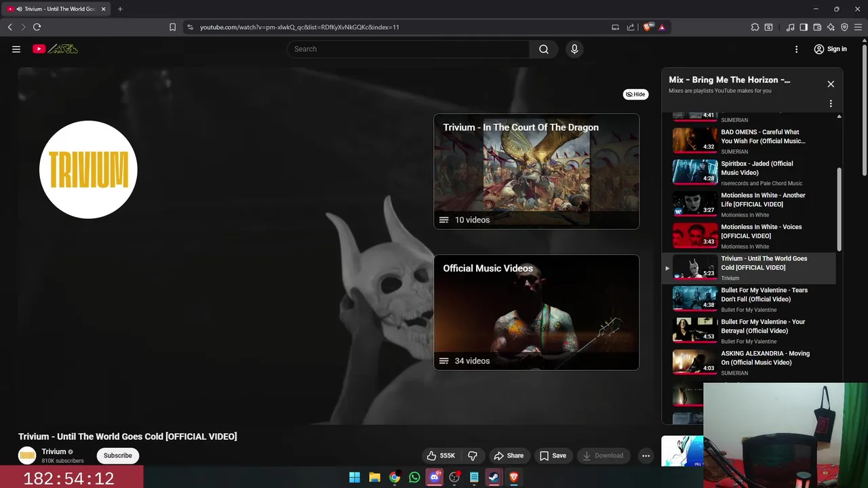Open the browser extensions puzzle icon

point(755,27)
